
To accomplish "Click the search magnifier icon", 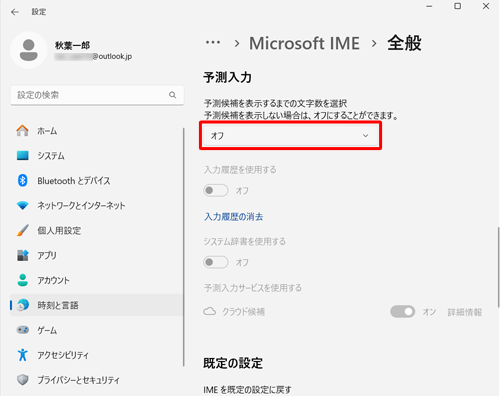I will point(172,95).
